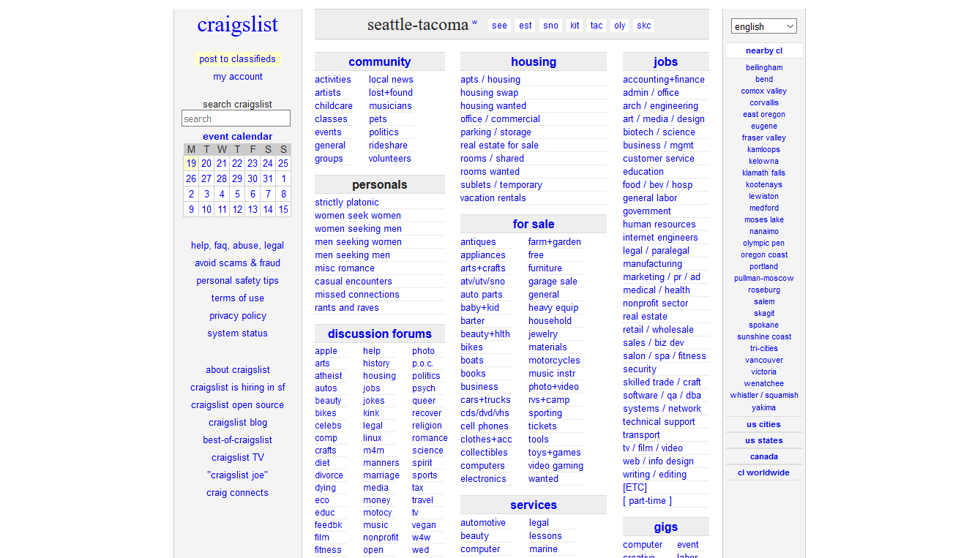
Task: Open the services section header
Action: (534, 505)
